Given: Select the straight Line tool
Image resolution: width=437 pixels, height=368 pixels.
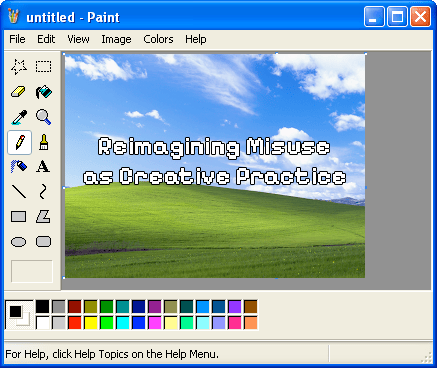Looking at the screenshot, I should pos(19,192).
